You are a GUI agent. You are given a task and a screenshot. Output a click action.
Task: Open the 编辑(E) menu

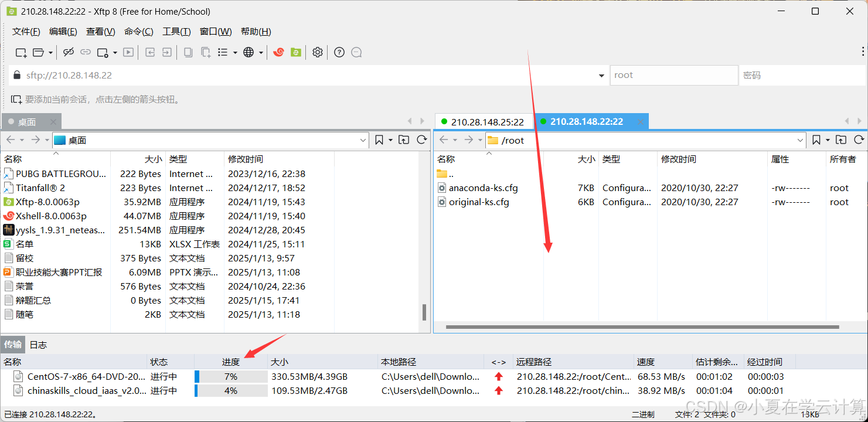click(x=63, y=32)
